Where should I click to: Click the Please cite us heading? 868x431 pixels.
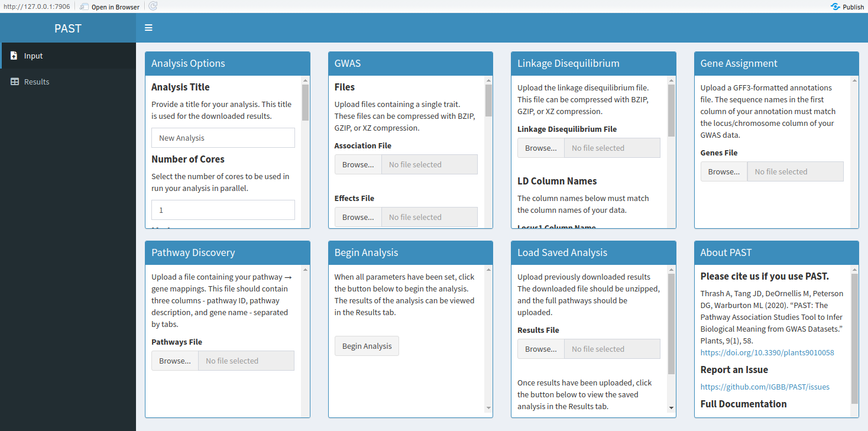point(765,276)
